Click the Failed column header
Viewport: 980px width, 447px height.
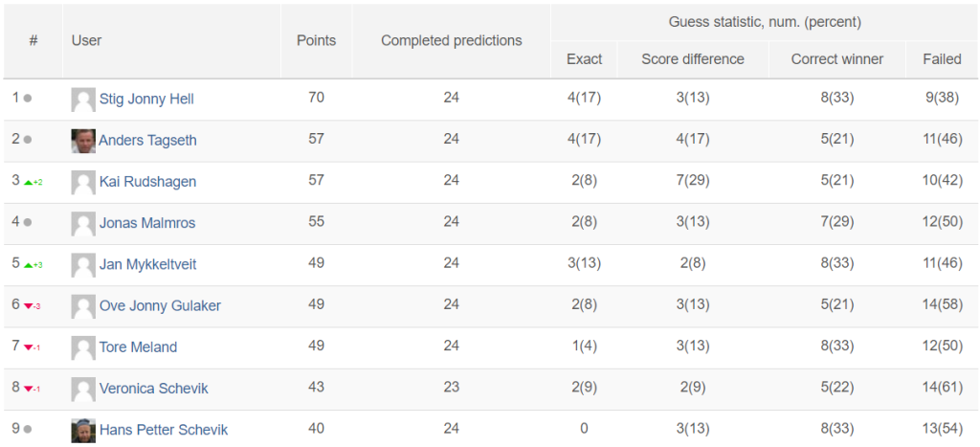tap(942, 59)
